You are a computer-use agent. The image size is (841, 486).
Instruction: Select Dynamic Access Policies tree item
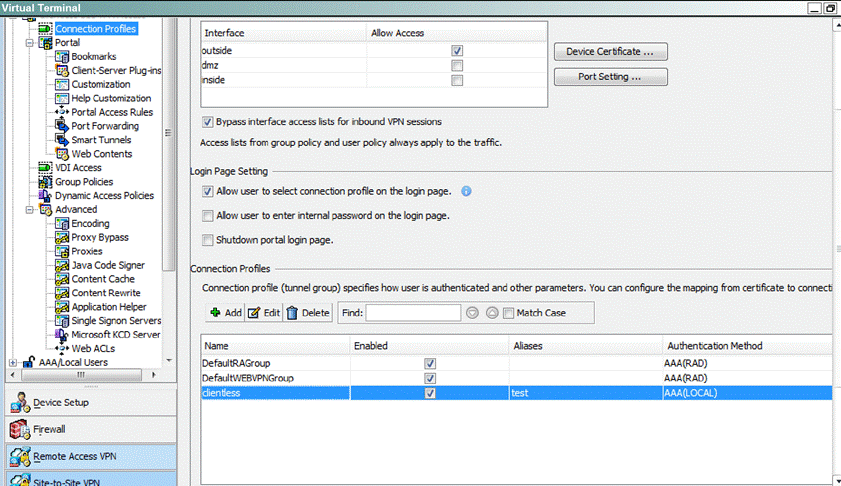click(x=104, y=196)
